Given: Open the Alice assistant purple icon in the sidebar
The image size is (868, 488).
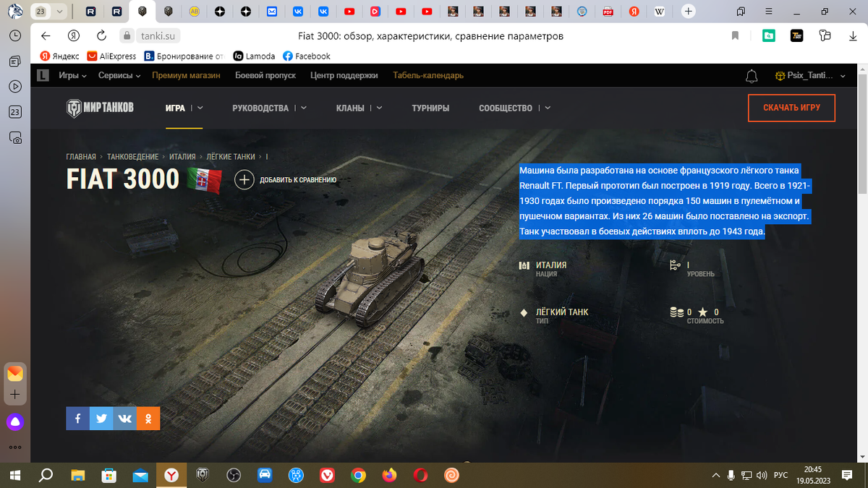Looking at the screenshot, I should point(15,421).
